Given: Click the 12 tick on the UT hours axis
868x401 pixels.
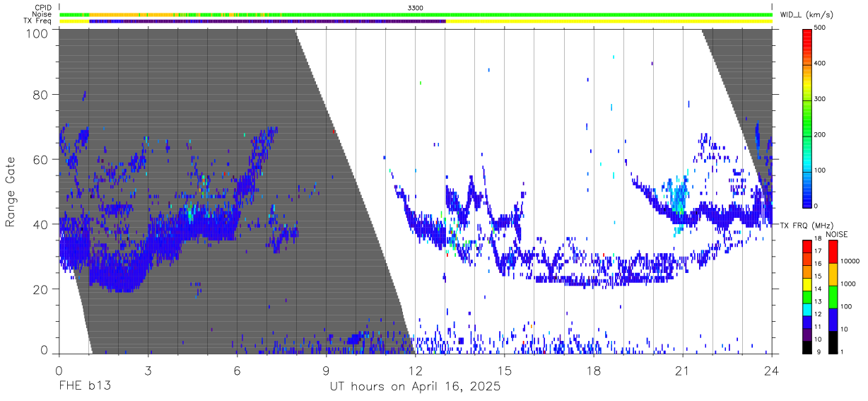Looking at the screenshot, I should [416, 370].
